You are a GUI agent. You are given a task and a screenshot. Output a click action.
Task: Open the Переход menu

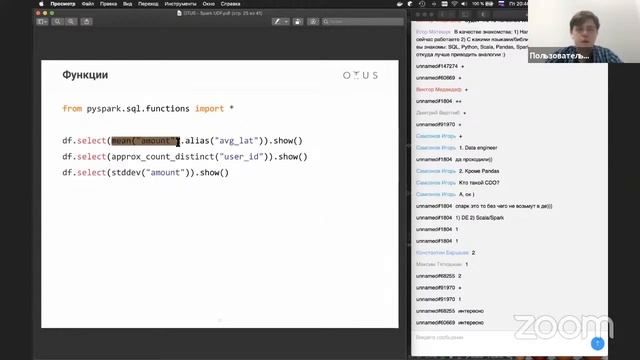click(x=148, y=4)
